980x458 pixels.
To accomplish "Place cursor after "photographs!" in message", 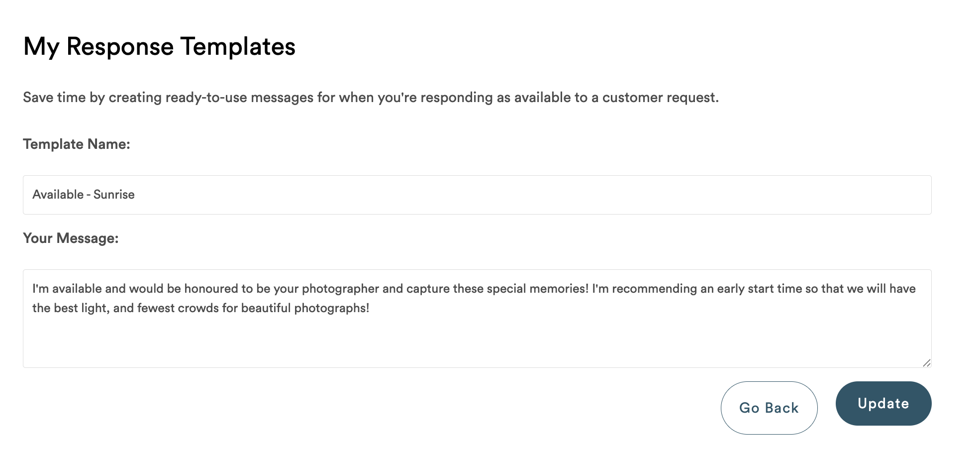I will [x=370, y=308].
